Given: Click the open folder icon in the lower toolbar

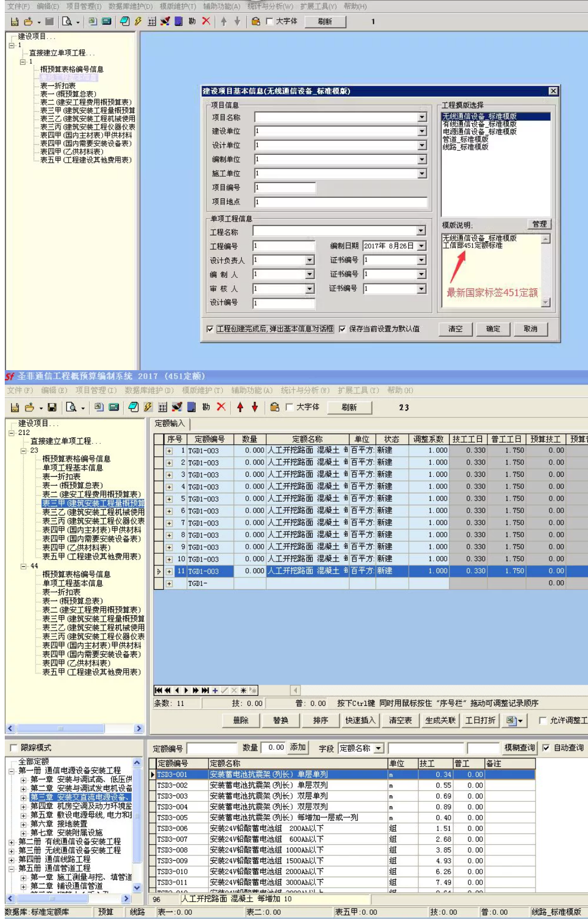Looking at the screenshot, I should coord(30,407).
